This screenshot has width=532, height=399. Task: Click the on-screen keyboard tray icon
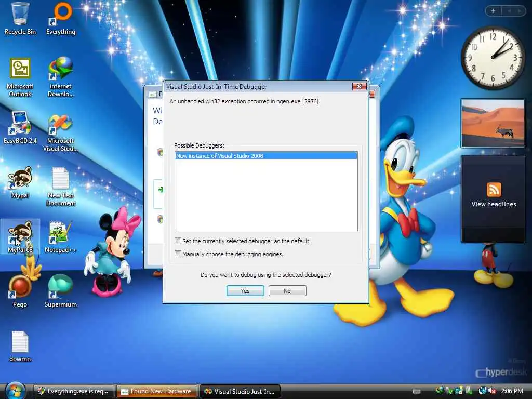pyautogui.click(x=417, y=392)
